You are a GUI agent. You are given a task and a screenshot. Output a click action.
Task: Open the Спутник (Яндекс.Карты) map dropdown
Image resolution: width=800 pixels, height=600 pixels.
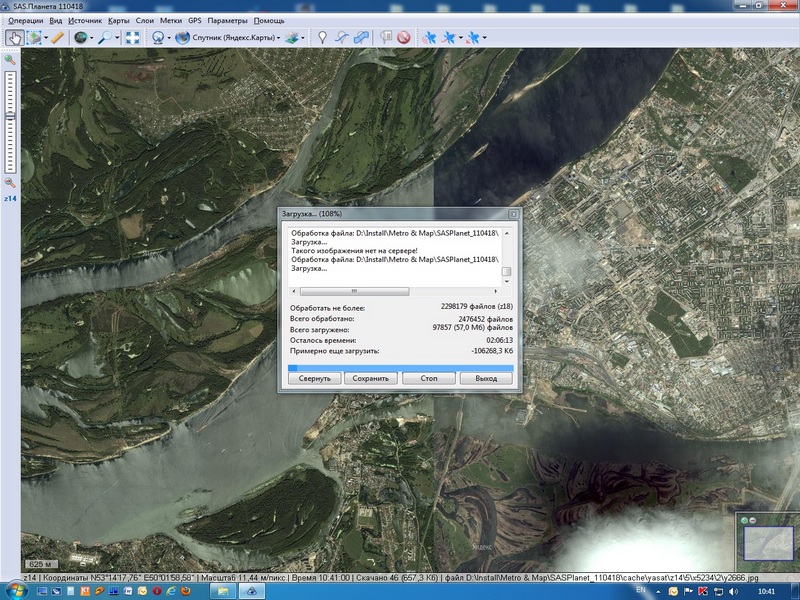pyautogui.click(x=230, y=38)
